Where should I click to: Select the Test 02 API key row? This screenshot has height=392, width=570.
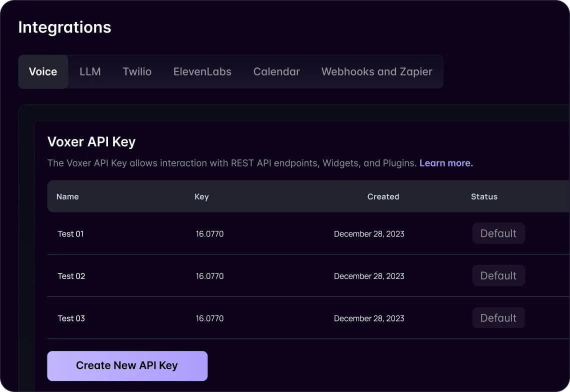[x=70, y=276]
